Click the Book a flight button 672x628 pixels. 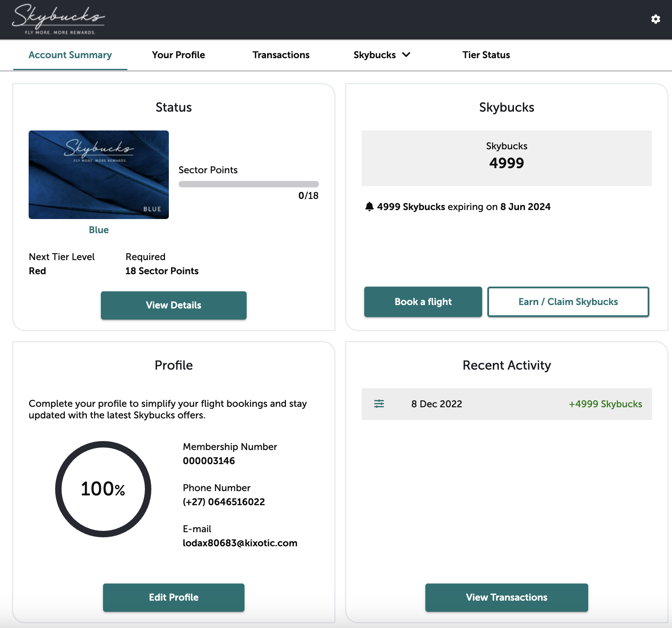point(423,302)
